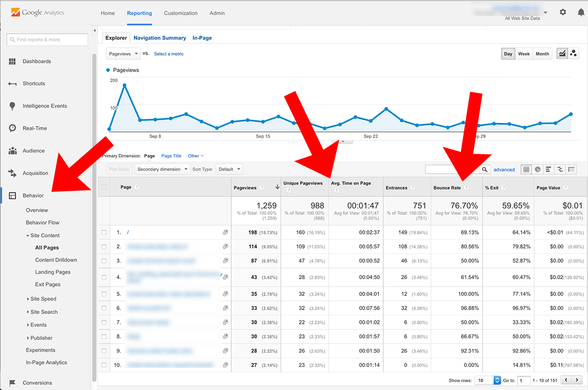Open Bounce Rate help question icon

click(466, 187)
